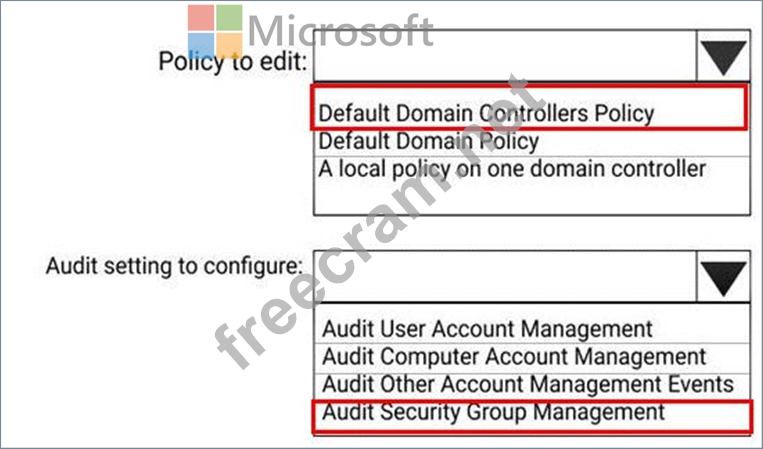The width and height of the screenshot is (763, 449).
Task: Click the blank area below the policy options list
Action: pyautogui.click(x=531, y=198)
